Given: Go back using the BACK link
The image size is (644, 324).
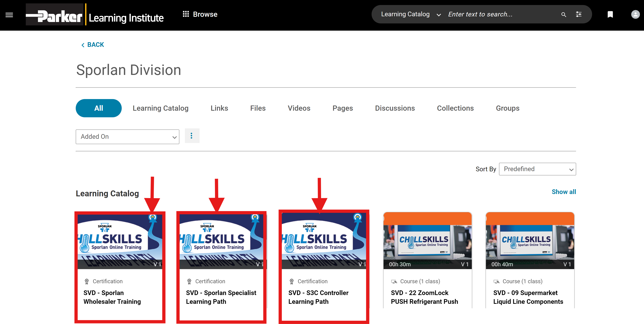Looking at the screenshot, I should point(93,45).
